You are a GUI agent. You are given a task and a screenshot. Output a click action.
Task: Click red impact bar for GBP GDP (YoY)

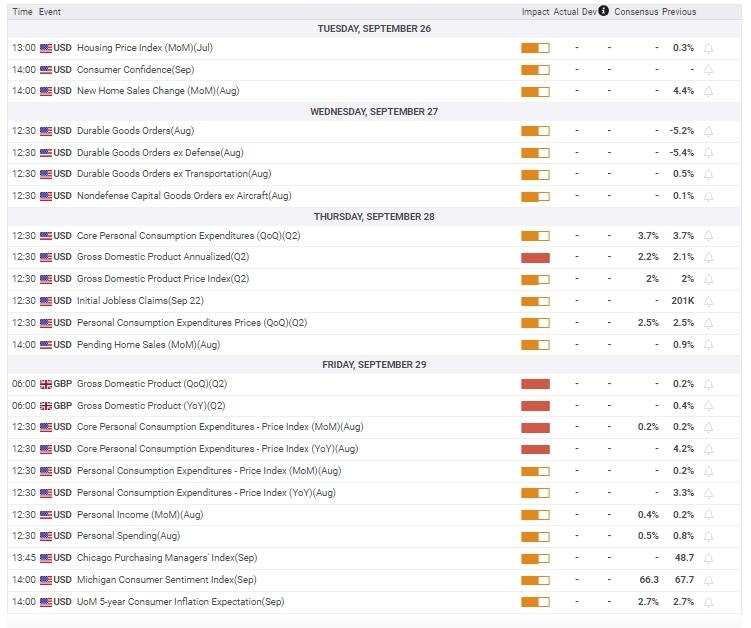point(535,407)
